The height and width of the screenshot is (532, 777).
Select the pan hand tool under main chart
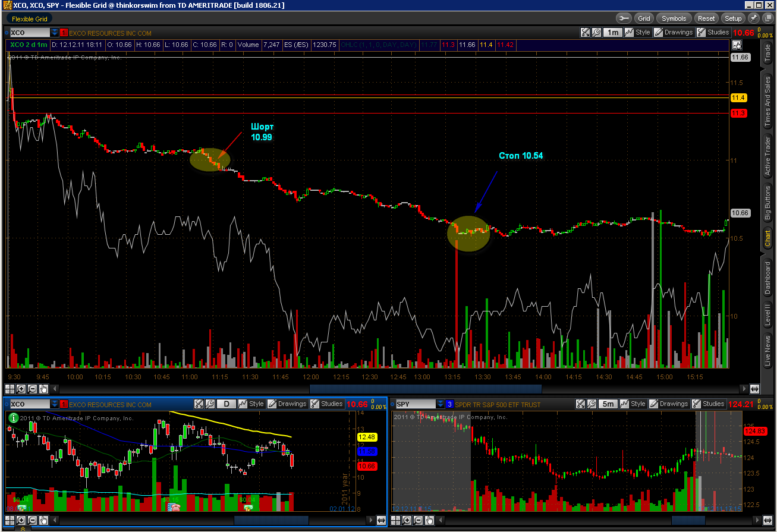click(x=43, y=389)
